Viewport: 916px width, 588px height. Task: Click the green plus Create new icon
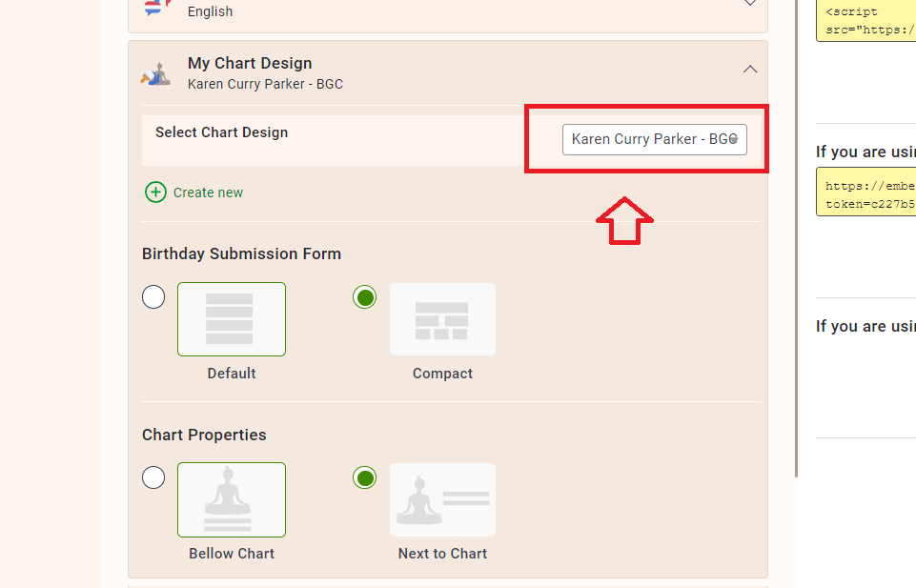coord(155,193)
